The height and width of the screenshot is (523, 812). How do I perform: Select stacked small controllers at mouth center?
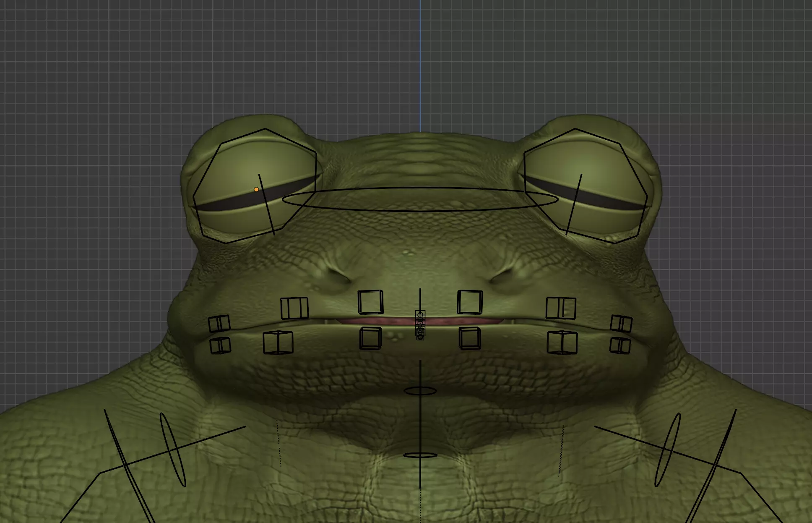coord(420,325)
